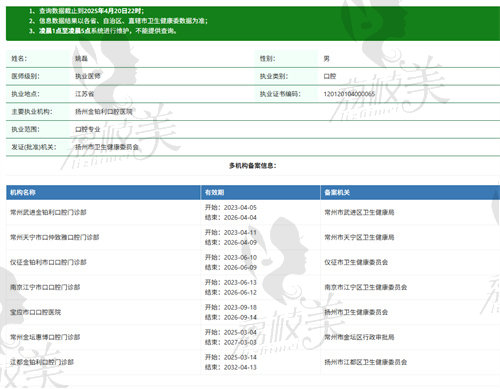Click the 执业地点 value 江苏省

(x=84, y=94)
